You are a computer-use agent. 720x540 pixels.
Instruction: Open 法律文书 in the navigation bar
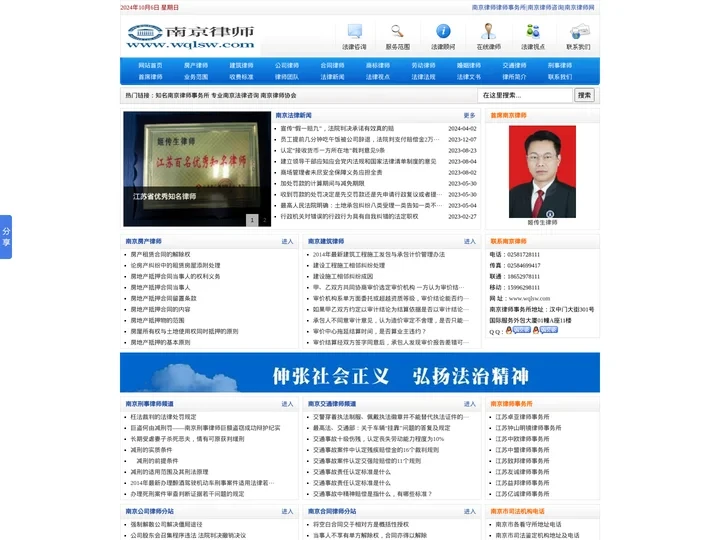(469, 77)
